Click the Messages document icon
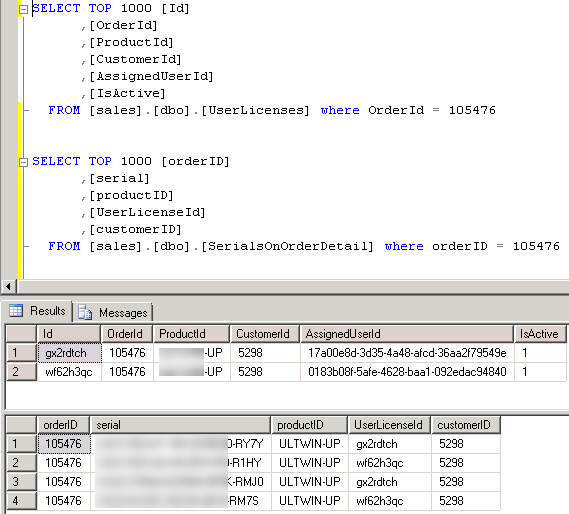This screenshot has height=514, width=569. (85, 312)
